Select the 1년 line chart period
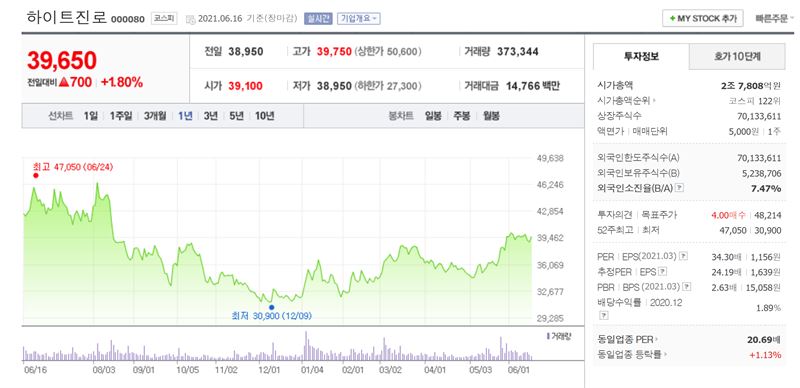Screen dimensions: 800x388 pyautogui.click(x=185, y=116)
